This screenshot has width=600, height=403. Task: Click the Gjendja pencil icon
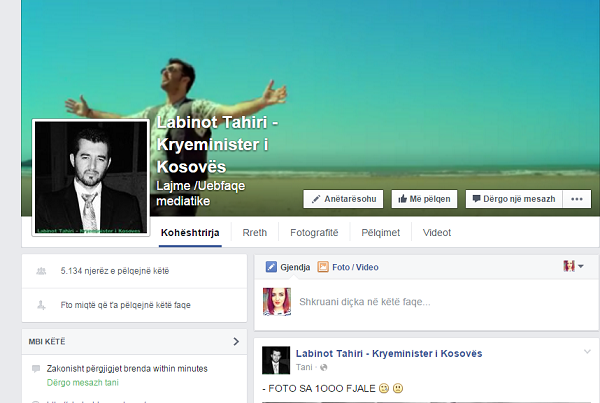(271, 267)
